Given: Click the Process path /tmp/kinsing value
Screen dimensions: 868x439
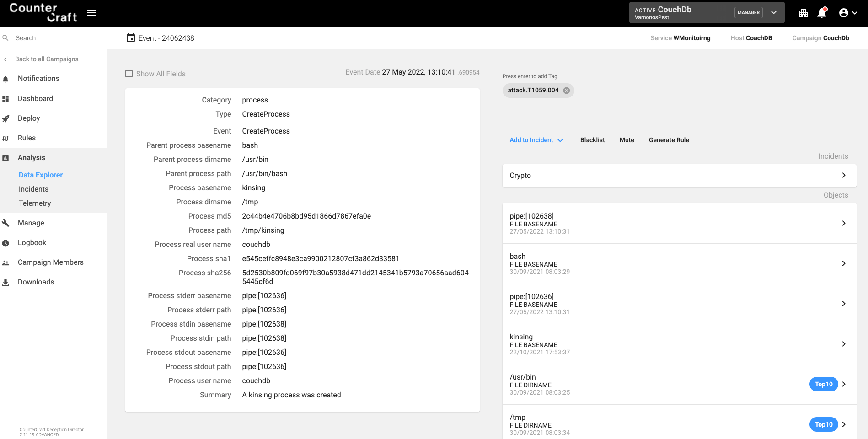Looking at the screenshot, I should pyautogui.click(x=263, y=230).
